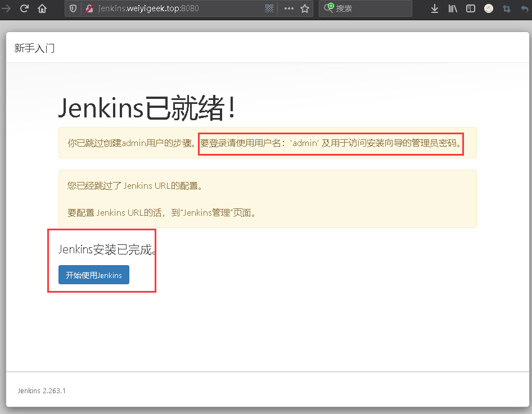532x414 pixels.
Task: Click the search magnifier icon
Action: [x=329, y=7]
